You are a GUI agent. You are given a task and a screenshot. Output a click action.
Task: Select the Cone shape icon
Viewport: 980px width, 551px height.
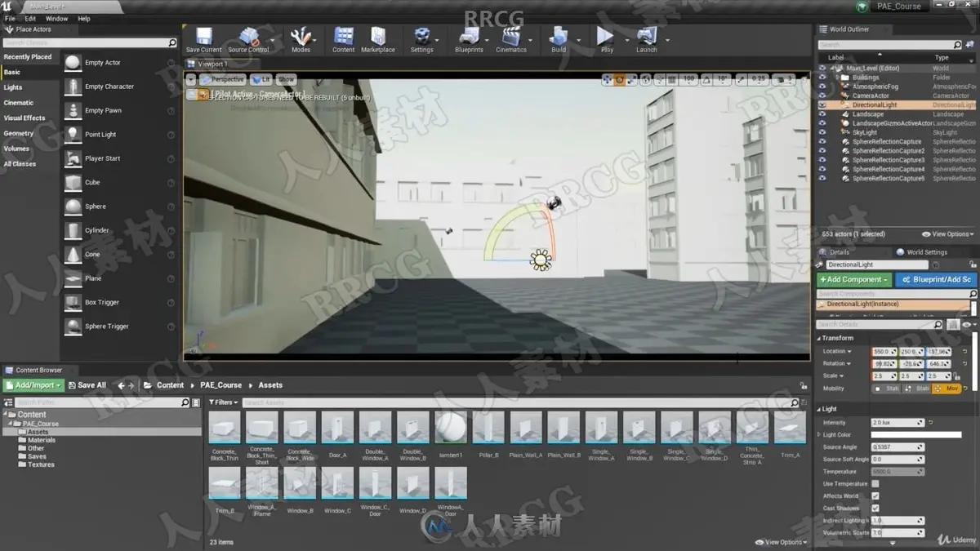73,255
